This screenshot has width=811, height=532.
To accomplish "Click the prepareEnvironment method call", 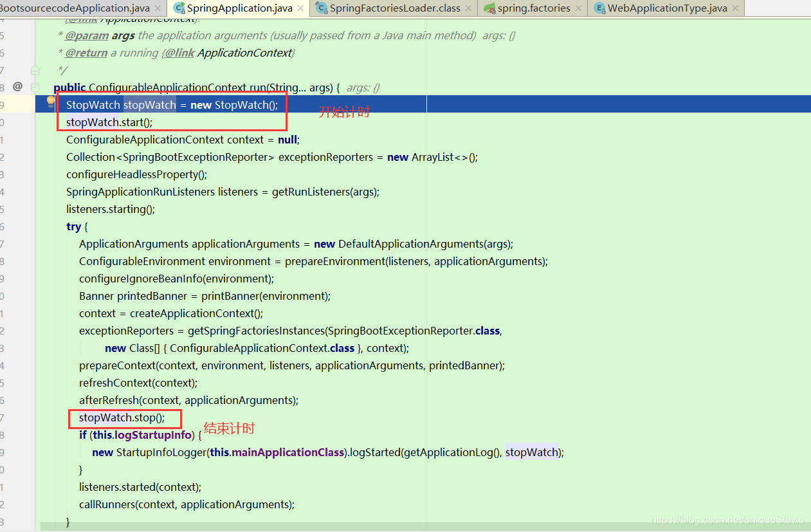I will [415, 261].
